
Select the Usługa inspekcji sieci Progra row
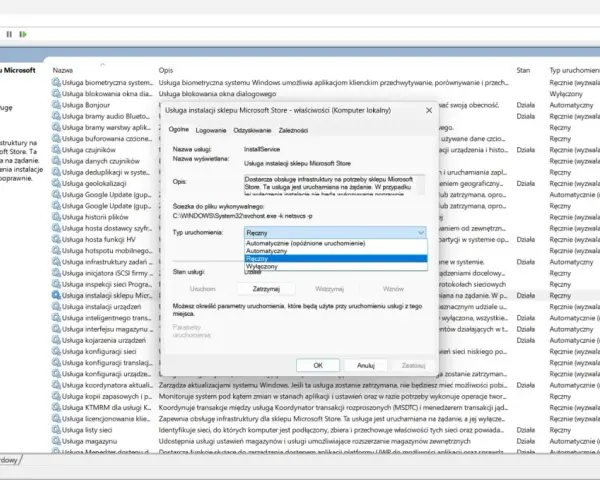tap(325, 284)
